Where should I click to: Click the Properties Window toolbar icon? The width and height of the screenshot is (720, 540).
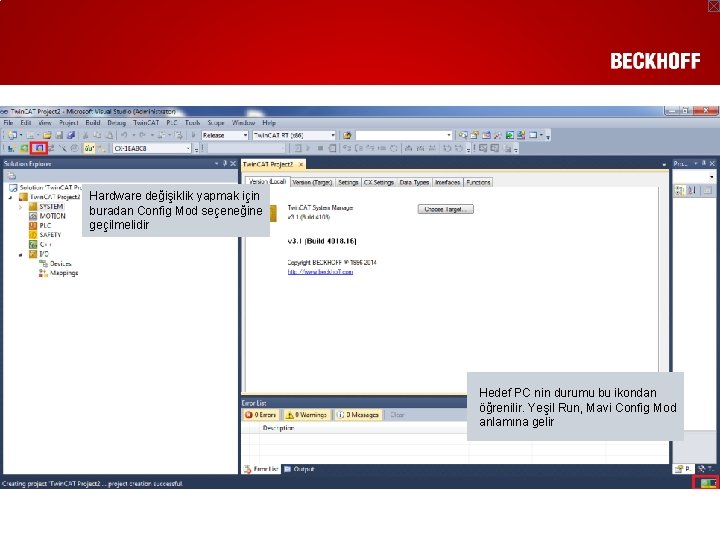pyautogui.click(x=474, y=135)
